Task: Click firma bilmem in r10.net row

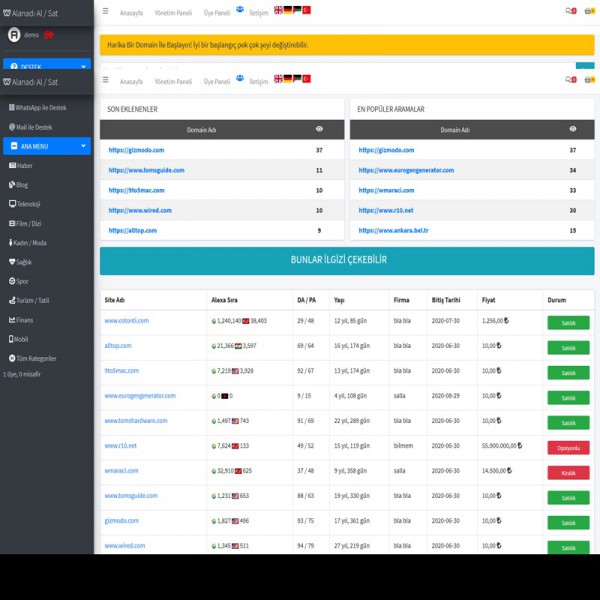Action: (403, 445)
